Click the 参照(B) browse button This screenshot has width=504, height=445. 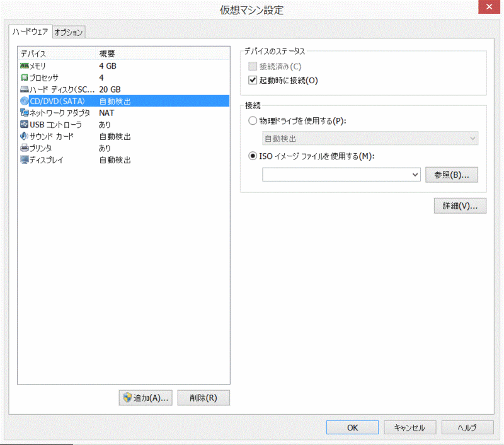(x=451, y=175)
